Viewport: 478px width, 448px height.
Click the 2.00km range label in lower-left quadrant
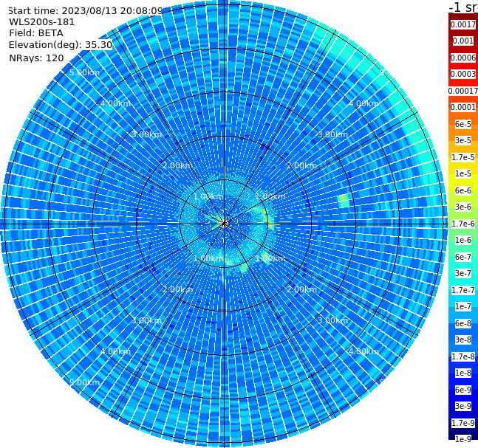pos(177,289)
